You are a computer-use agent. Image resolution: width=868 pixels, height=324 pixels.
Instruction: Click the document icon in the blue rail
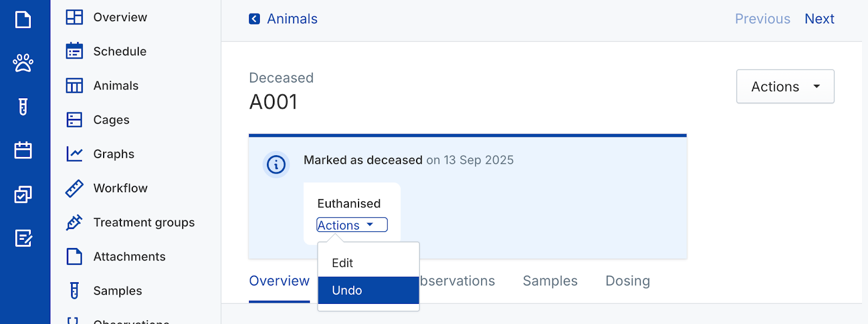tap(23, 20)
